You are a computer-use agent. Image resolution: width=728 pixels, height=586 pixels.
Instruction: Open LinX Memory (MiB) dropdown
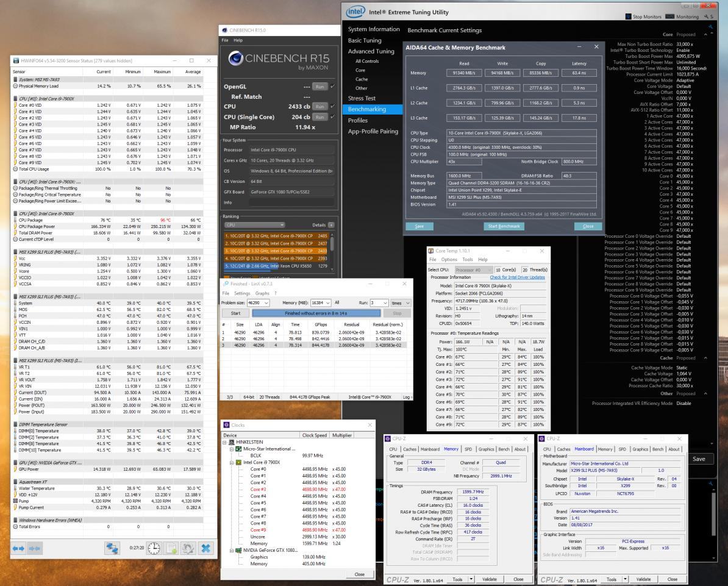click(328, 302)
